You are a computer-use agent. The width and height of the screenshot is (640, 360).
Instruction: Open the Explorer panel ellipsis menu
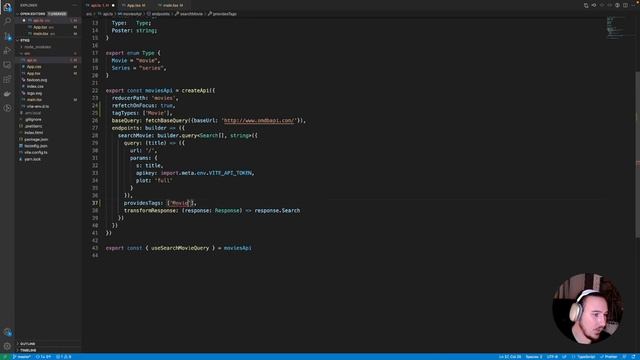(75, 5)
